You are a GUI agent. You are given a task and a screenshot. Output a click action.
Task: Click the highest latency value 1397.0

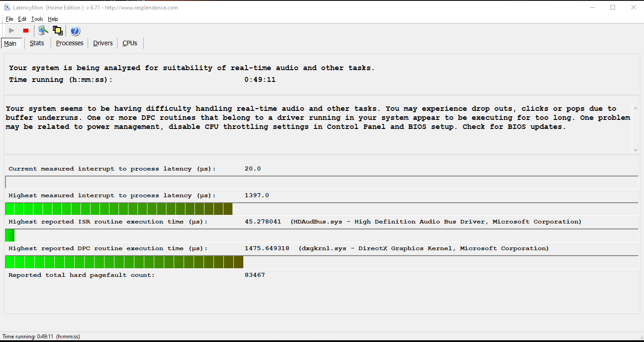(257, 195)
